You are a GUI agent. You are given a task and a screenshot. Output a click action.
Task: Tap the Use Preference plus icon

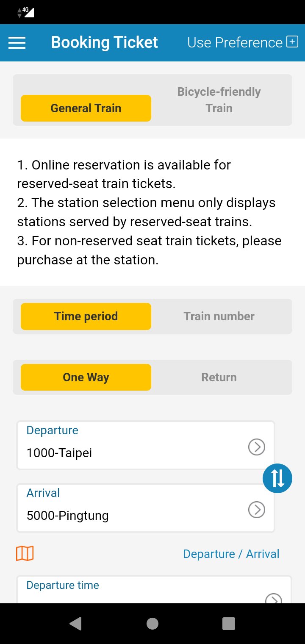[x=292, y=42]
